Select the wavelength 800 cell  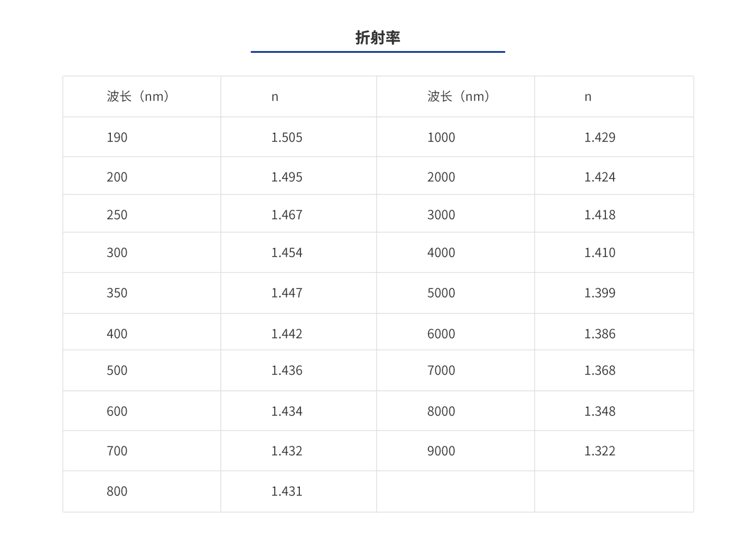117,491
